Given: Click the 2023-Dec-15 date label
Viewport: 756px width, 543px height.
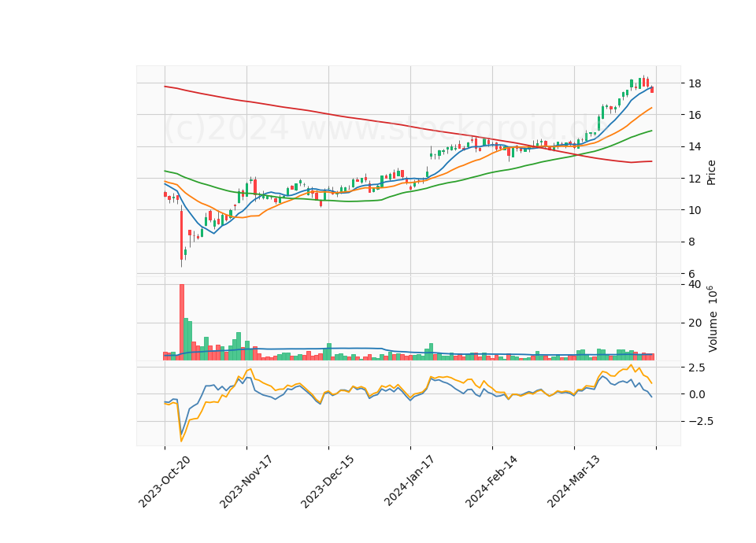Looking at the screenshot, I should (x=328, y=482).
